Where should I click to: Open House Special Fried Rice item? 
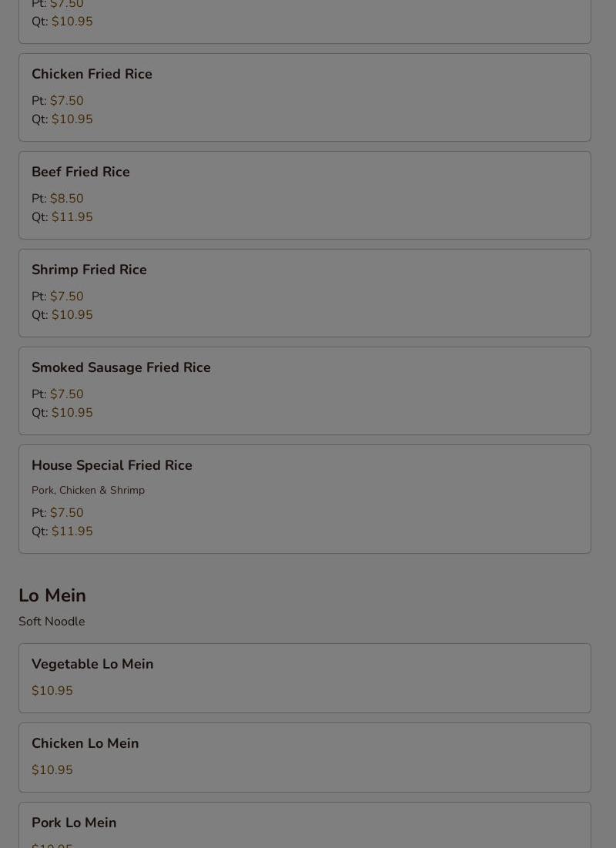[304, 499]
